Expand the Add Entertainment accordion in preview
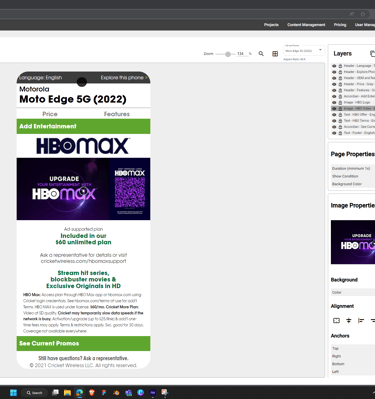 point(83,126)
